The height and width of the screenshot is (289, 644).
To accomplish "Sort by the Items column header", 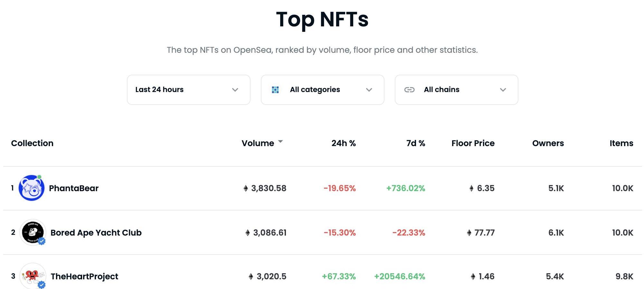I will coord(621,143).
